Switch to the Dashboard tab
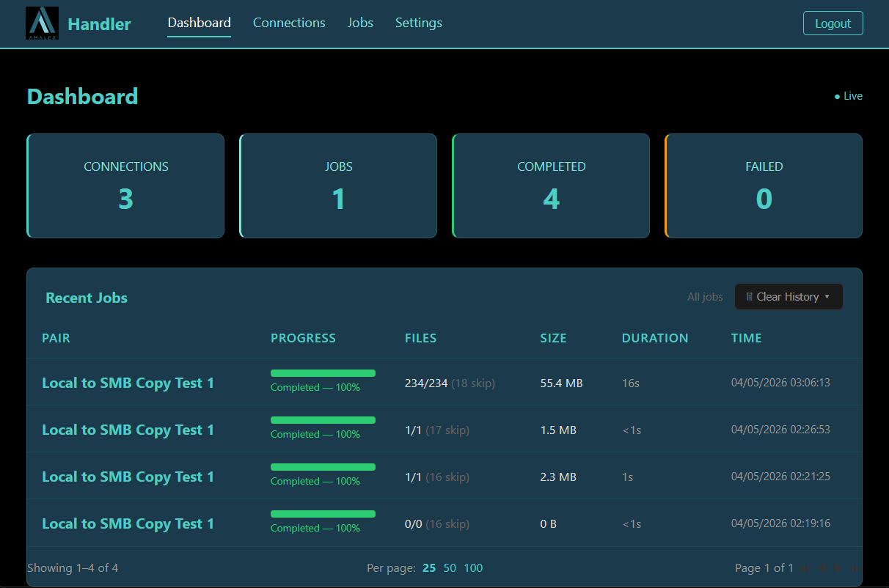889x588 pixels. 199,23
